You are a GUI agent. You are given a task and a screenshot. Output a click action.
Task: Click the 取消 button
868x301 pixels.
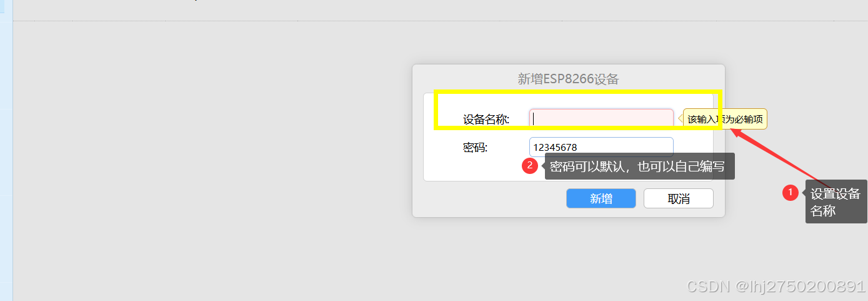click(x=679, y=198)
